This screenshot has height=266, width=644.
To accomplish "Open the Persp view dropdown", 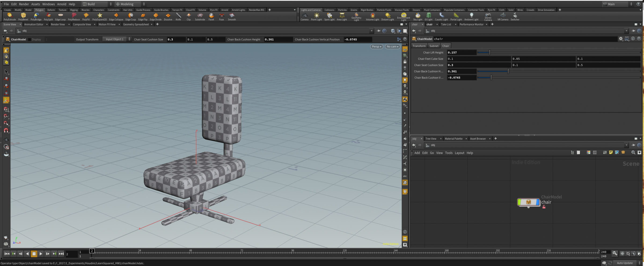I will (x=376, y=46).
